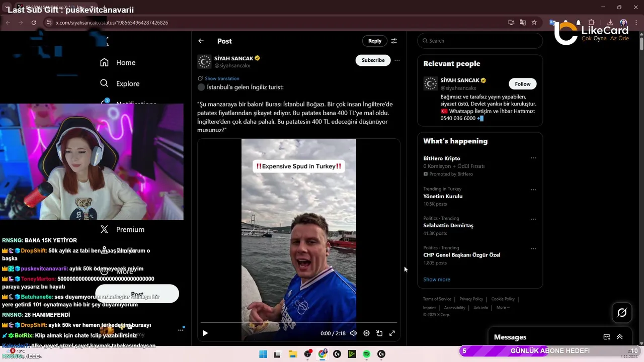Open Ads info footer link
Screen dimensions: 644x362
coord(481,308)
